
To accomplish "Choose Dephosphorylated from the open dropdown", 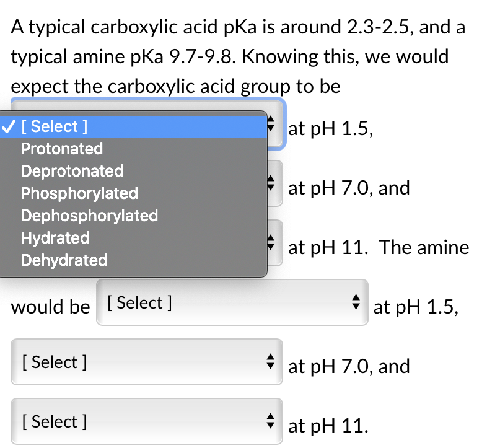I will [x=89, y=216].
